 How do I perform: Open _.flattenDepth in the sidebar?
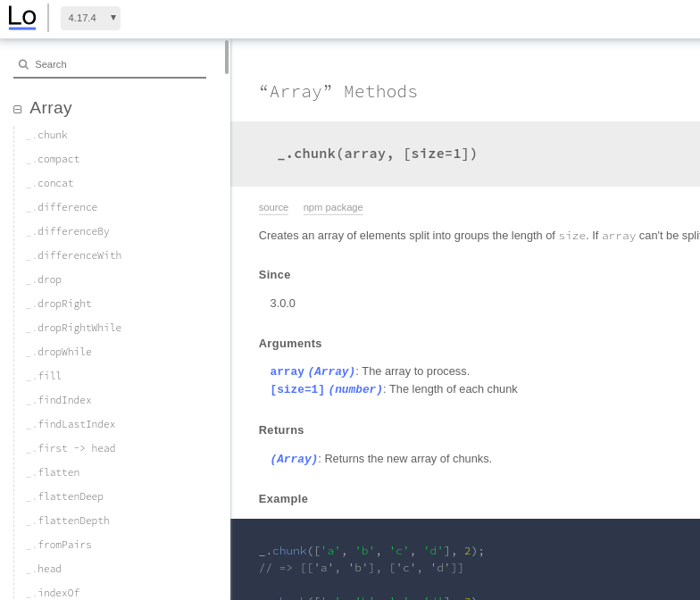(68, 521)
